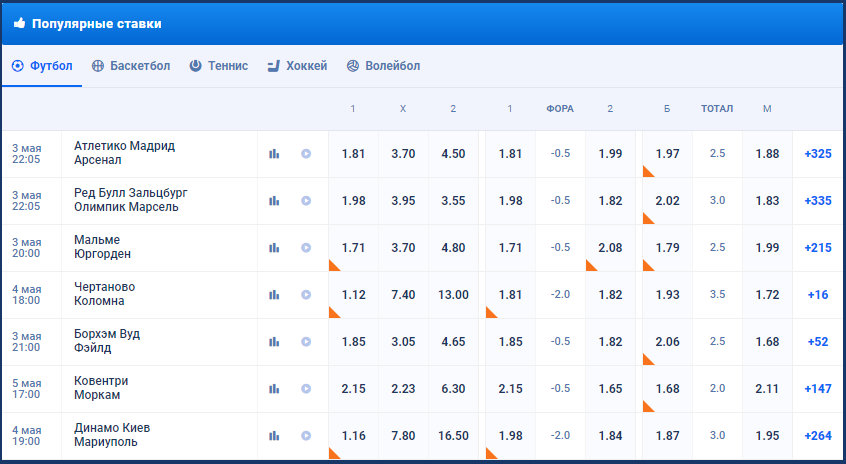846x464 pixels.
Task: Switch to the Теннис tab
Action: point(219,66)
